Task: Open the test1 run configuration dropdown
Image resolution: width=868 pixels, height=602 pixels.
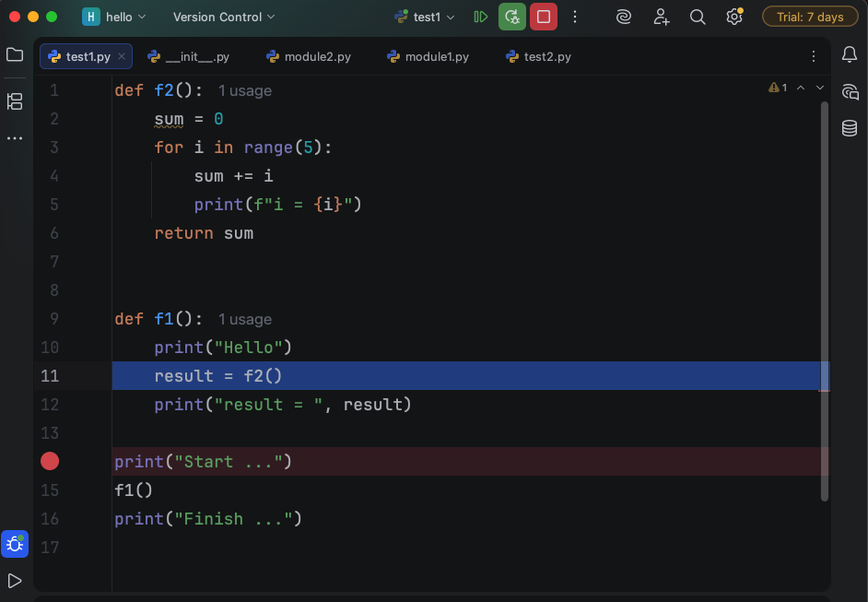Action: point(425,17)
